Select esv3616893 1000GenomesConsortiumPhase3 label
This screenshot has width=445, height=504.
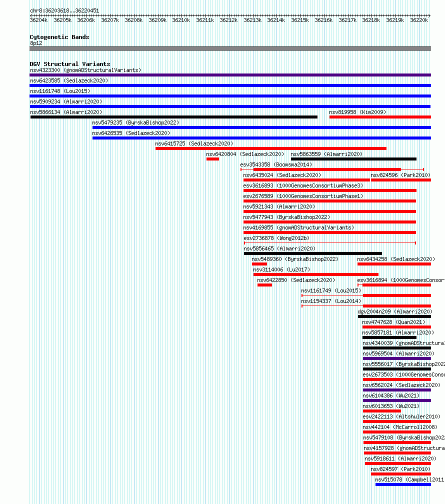point(303,186)
